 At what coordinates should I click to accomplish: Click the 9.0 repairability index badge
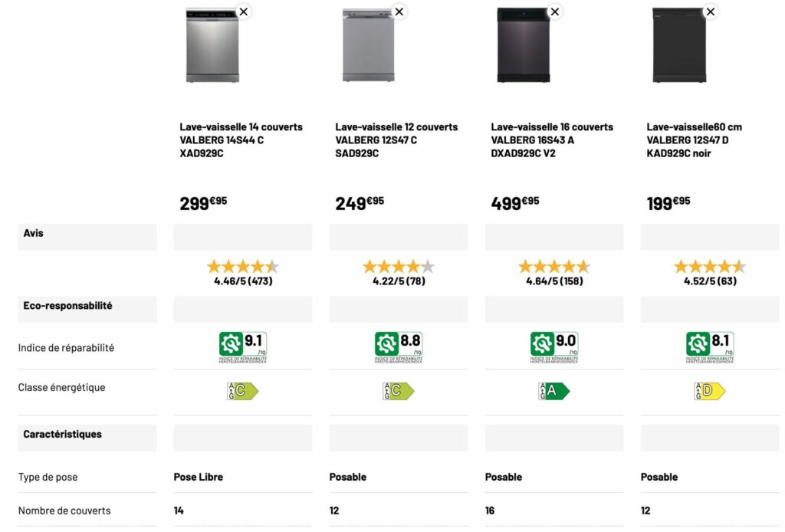click(x=554, y=346)
